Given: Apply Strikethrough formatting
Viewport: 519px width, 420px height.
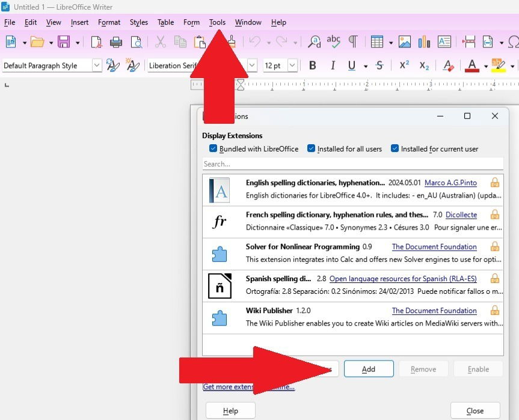Looking at the screenshot, I should [379, 65].
